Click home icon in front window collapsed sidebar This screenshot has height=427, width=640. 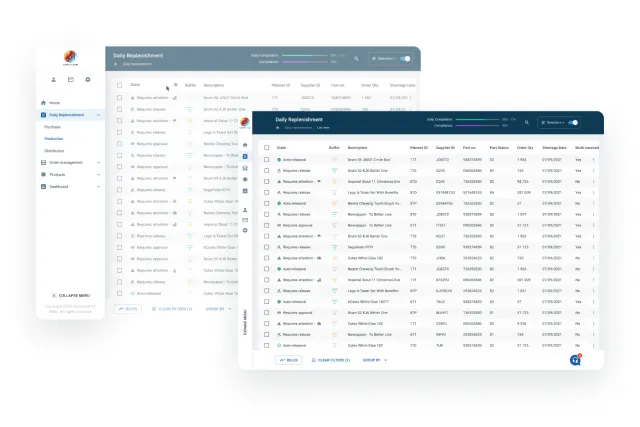245,145
